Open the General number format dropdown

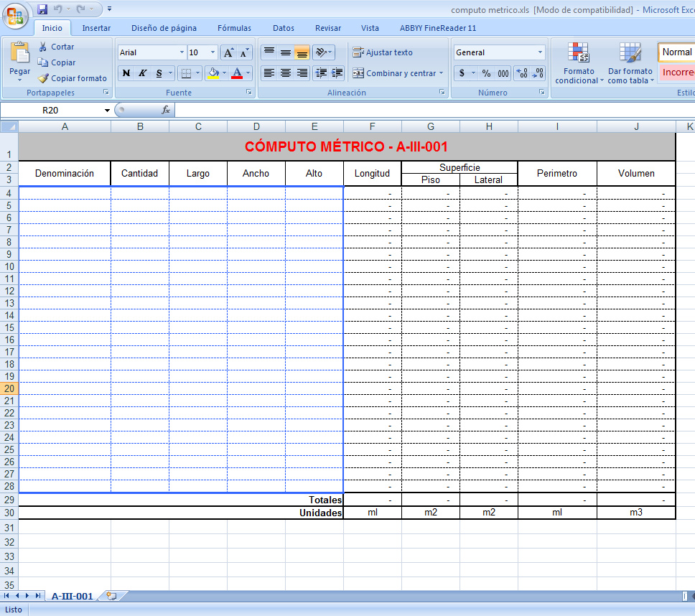coord(540,52)
